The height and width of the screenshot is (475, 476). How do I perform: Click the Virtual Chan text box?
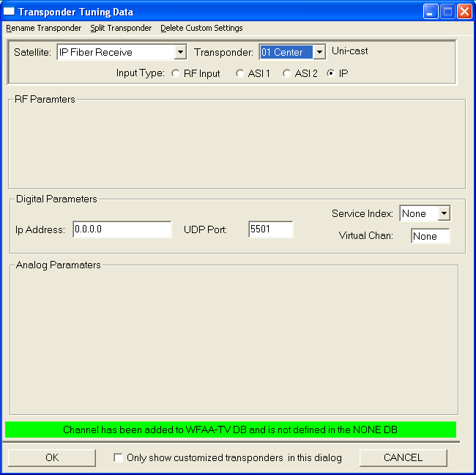(430, 236)
